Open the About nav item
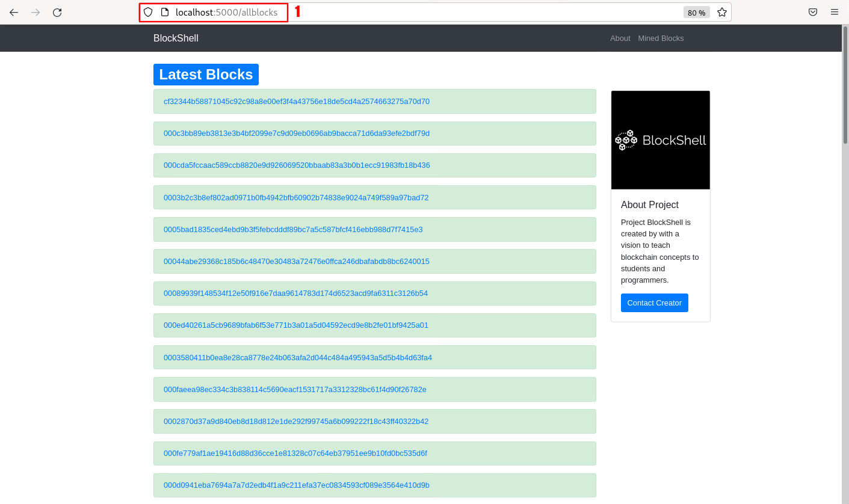Viewport: 849px width, 504px height. click(620, 38)
